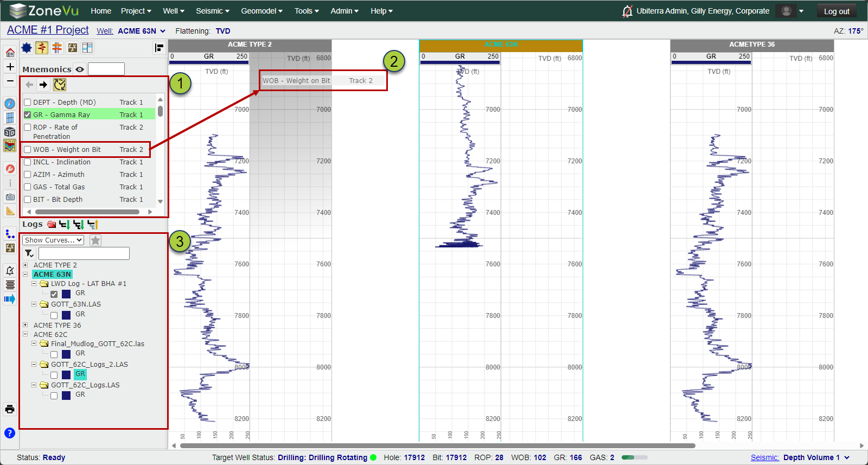Open the Well ACME 63N selector dropdown
Viewport: 868px width, 465px height.
click(x=142, y=31)
